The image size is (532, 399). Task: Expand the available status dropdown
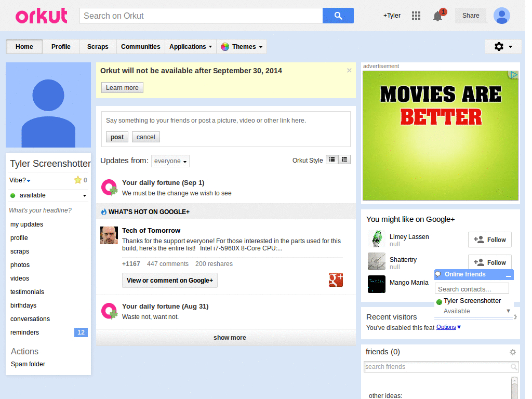[85, 196]
